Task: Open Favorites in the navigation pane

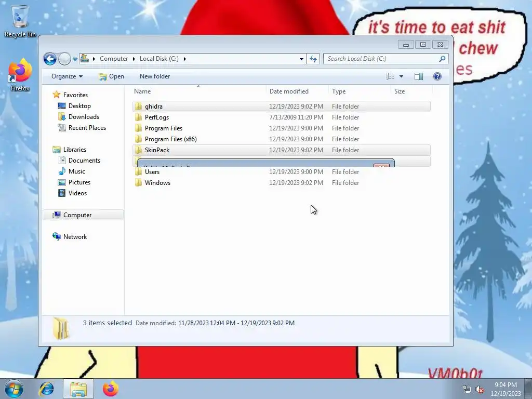Action: pyautogui.click(x=75, y=95)
